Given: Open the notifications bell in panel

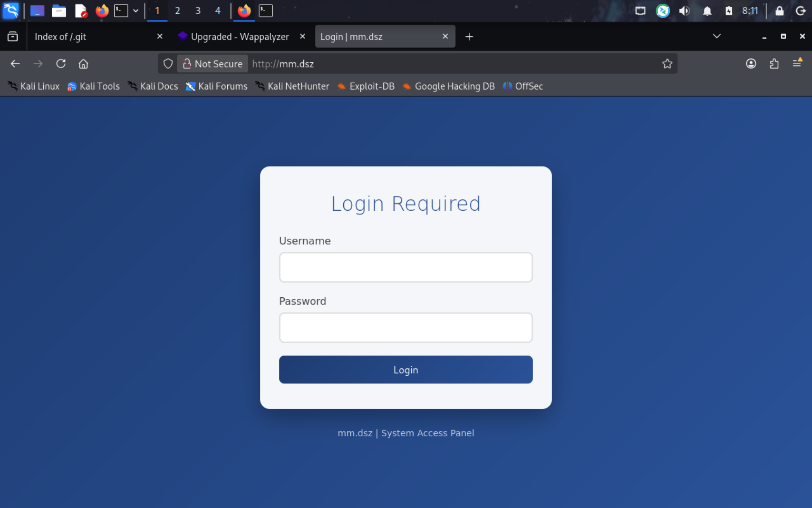Looking at the screenshot, I should pyautogui.click(x=707, y=11).
